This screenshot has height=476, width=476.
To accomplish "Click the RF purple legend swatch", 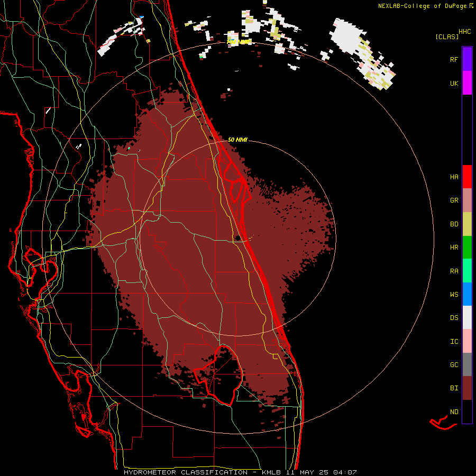I will (x=467, y=59).
